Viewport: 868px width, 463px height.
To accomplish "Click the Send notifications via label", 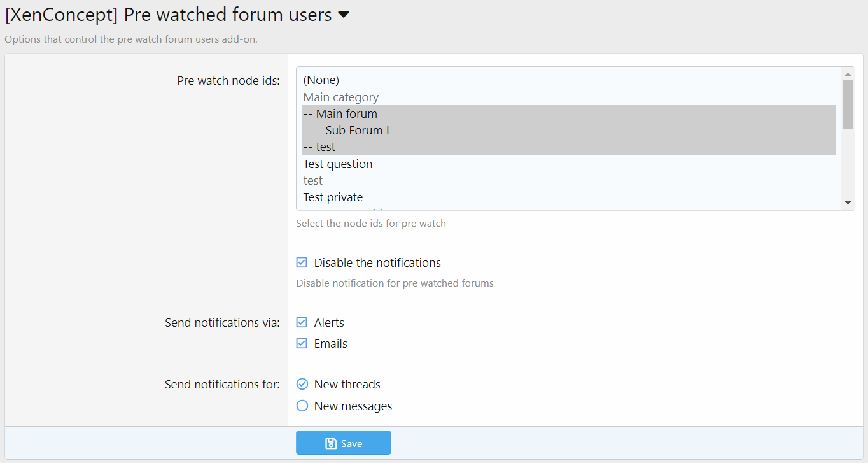I will pos(222,323).
